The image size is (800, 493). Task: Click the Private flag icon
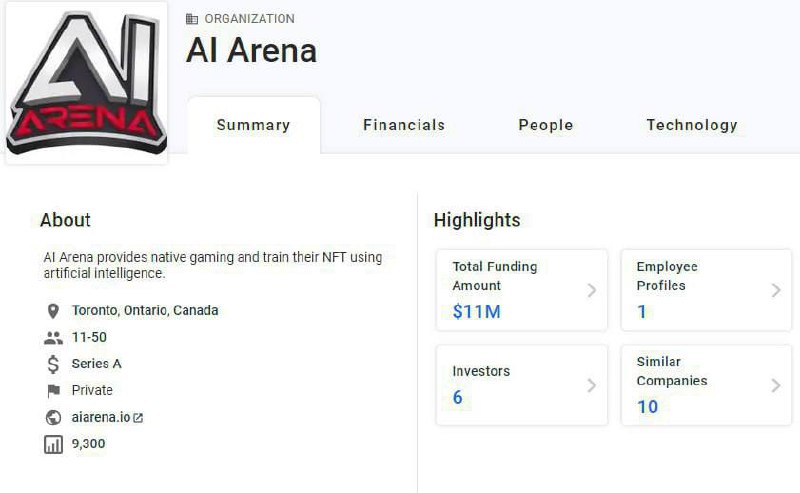53,391
